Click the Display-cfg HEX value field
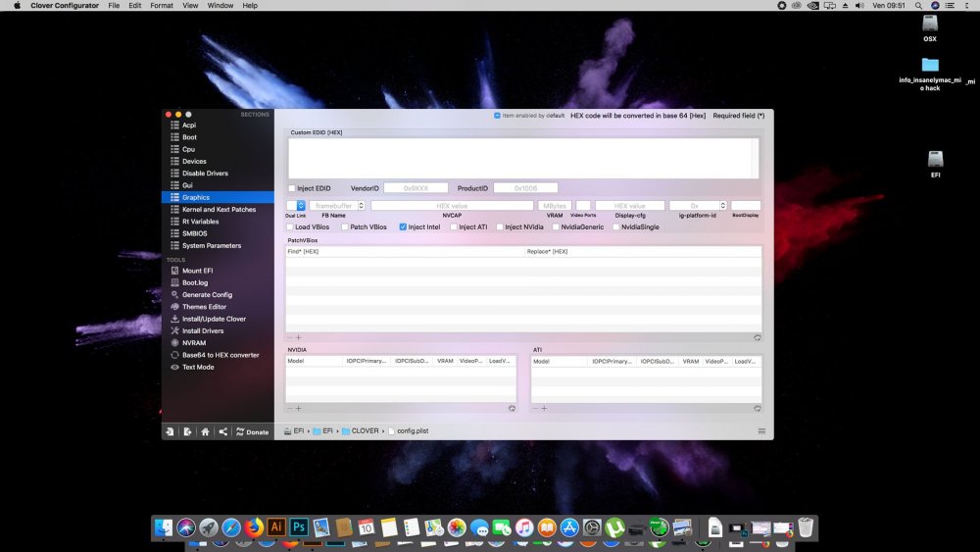This screenshot has height=552, width=980. pyautogui.click(x=630, y=206)
